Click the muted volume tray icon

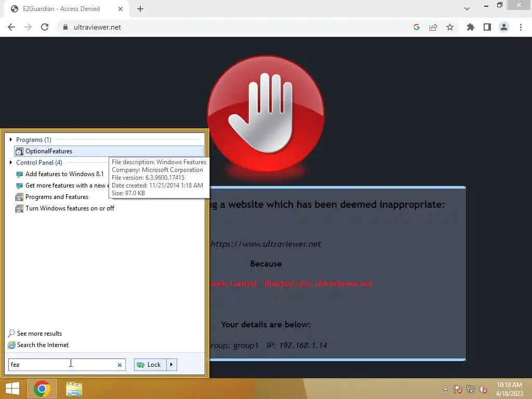pos(483,389)
